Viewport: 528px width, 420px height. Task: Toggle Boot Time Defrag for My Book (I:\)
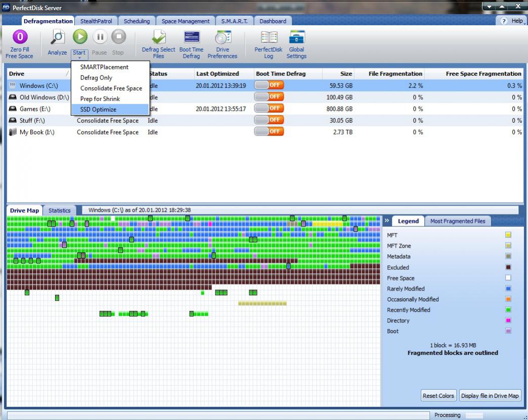pos(269,131)
